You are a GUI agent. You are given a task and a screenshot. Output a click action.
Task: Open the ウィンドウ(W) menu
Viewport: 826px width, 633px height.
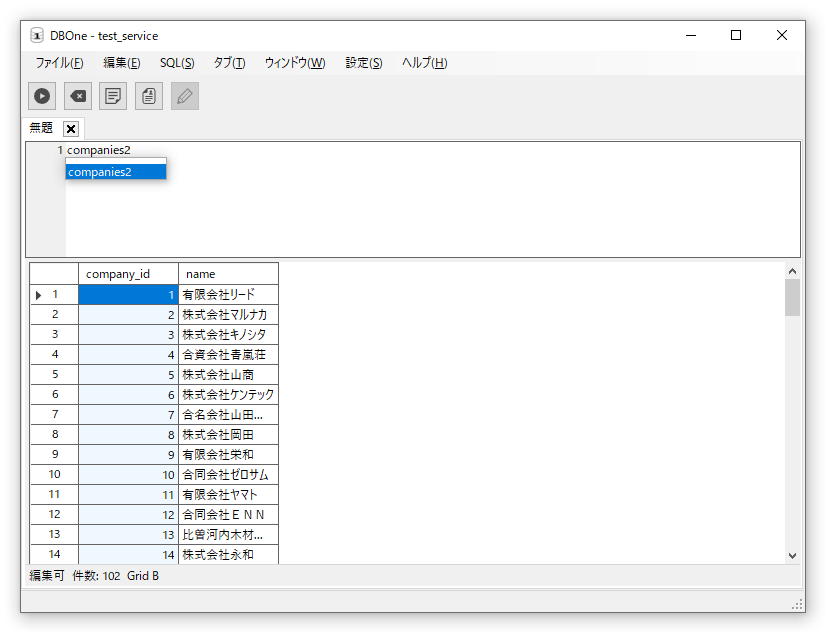[294, 63]
